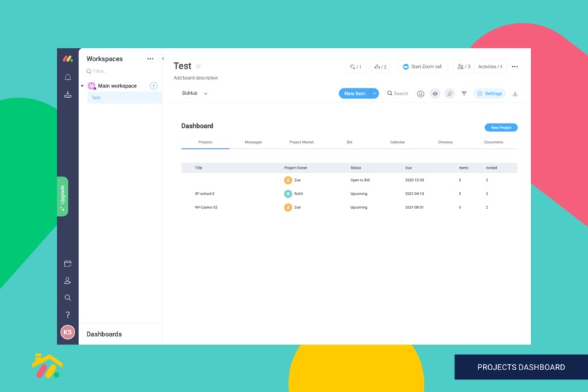The width and height of the screenshot is (588, 392).
Task: Select the Projects tab
Action: click(205, 142)
